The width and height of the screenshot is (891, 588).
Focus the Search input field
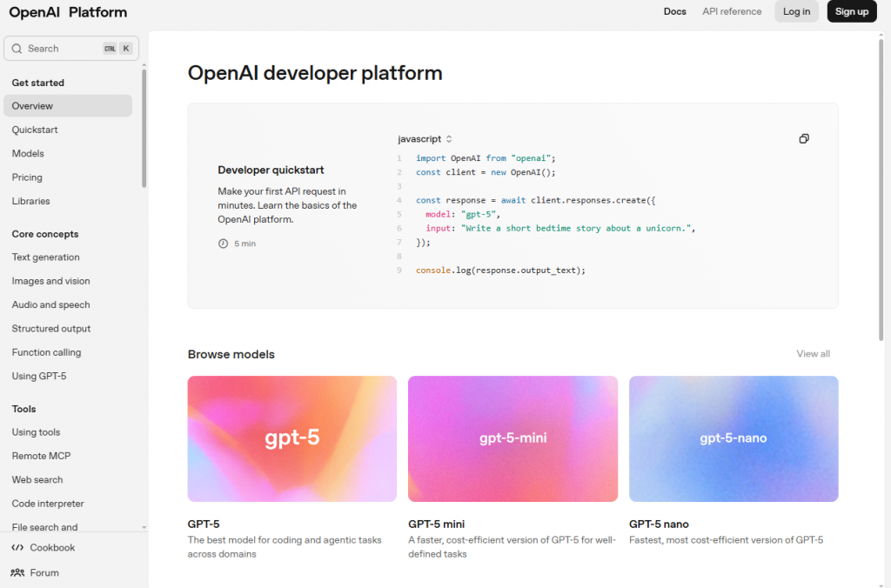coord(71,49)
